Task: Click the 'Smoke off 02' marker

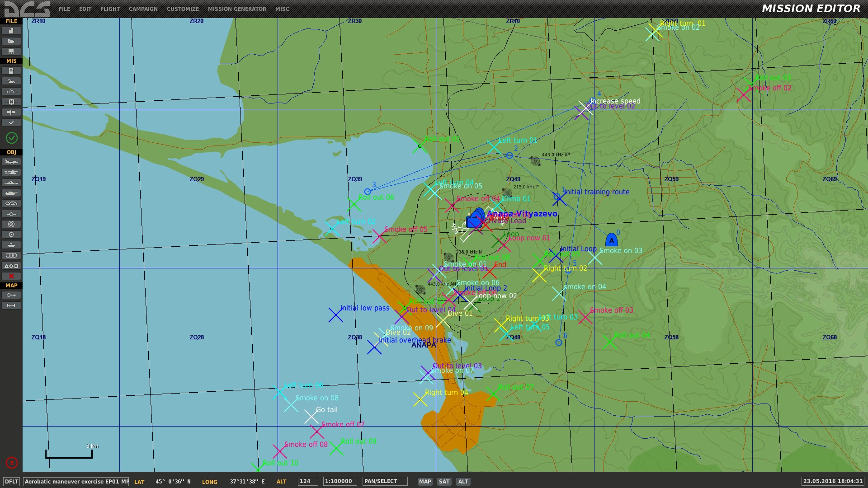Action: pyautogui.click(x=743, y=95)
